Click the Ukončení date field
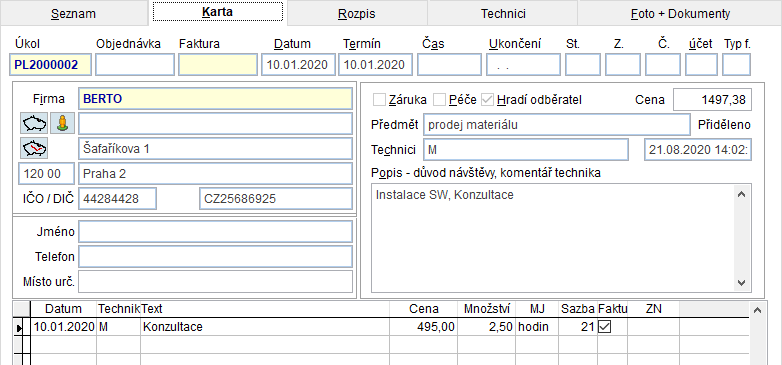Image resolution: width=782 pixels, height=365 pixels. click(523, 65)
